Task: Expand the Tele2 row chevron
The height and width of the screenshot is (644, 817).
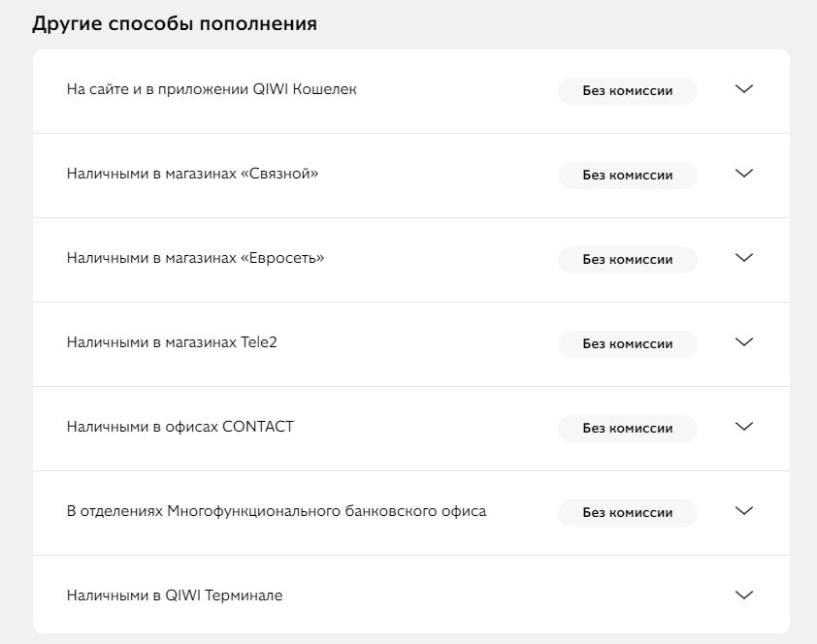Action: pos(743,342)
